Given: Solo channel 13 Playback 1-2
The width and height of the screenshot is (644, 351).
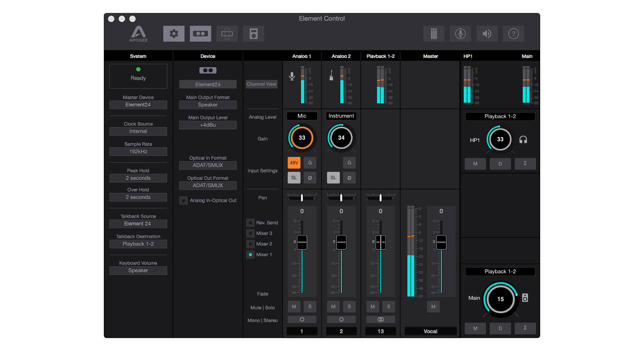Looking at the screenshot, I should [x=389, y=307].
